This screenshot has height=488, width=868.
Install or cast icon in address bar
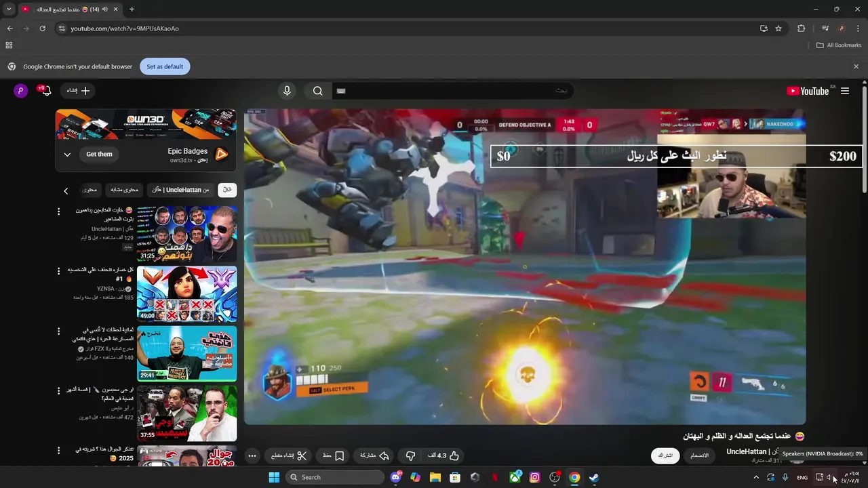pyautogui.click(x=764, y=28)
